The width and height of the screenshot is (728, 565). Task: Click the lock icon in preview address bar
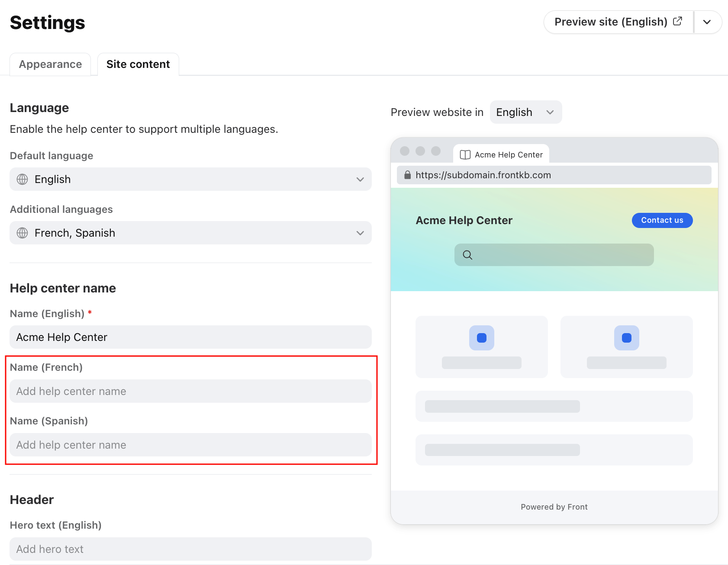(407, 175)
